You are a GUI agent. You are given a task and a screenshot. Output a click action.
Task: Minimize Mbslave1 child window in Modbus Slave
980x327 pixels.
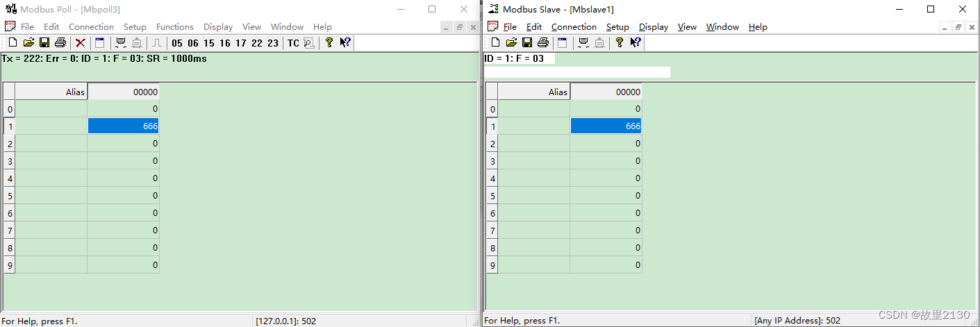coord(945,27)
